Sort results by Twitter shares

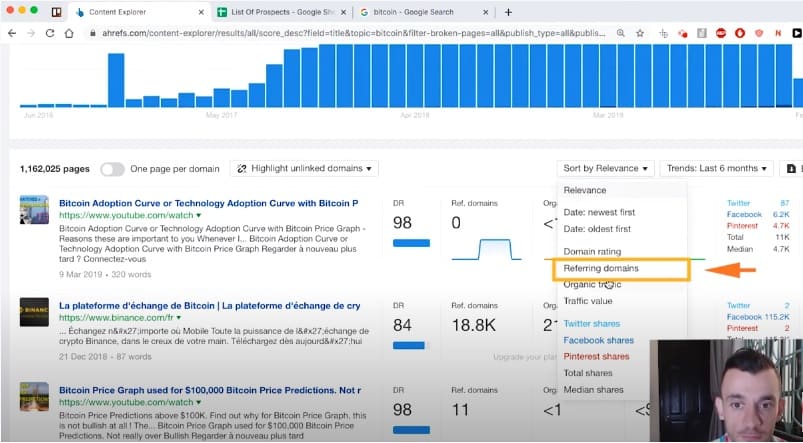[x=591, y=324]
